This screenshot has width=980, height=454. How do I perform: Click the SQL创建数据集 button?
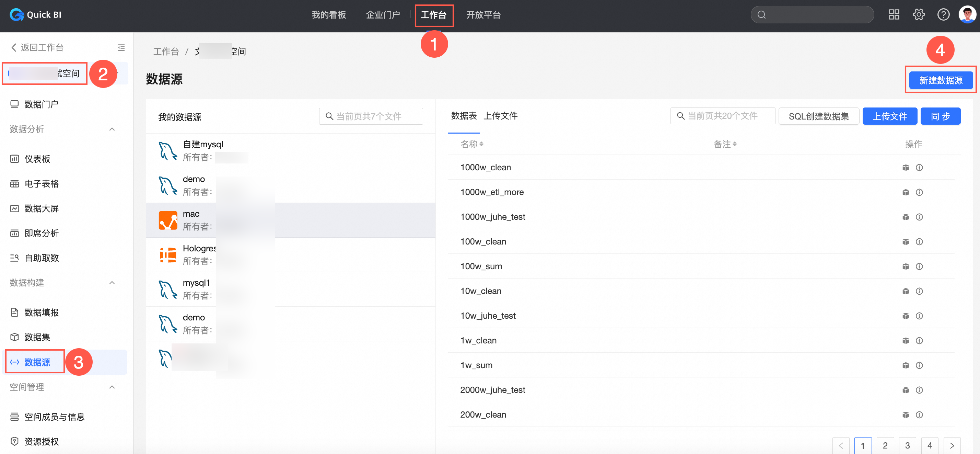(x=818, y=116)
